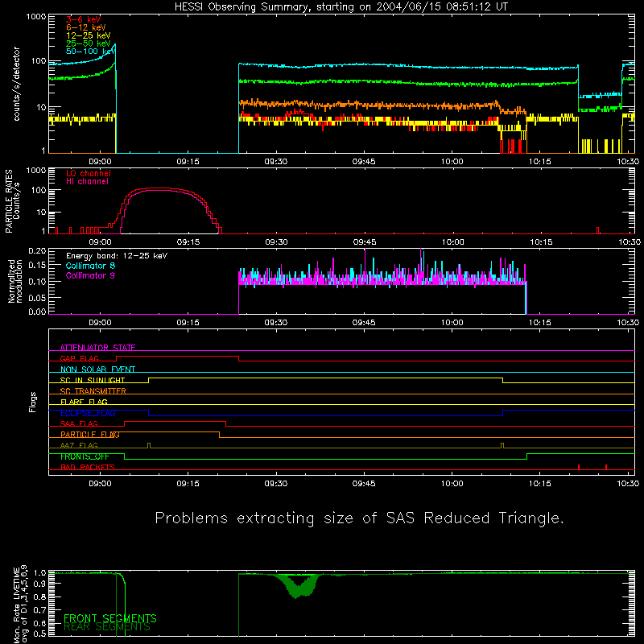Click the 10:00 tick under the count-rate plot
644x644 pixels.
(x=452, y=162)
